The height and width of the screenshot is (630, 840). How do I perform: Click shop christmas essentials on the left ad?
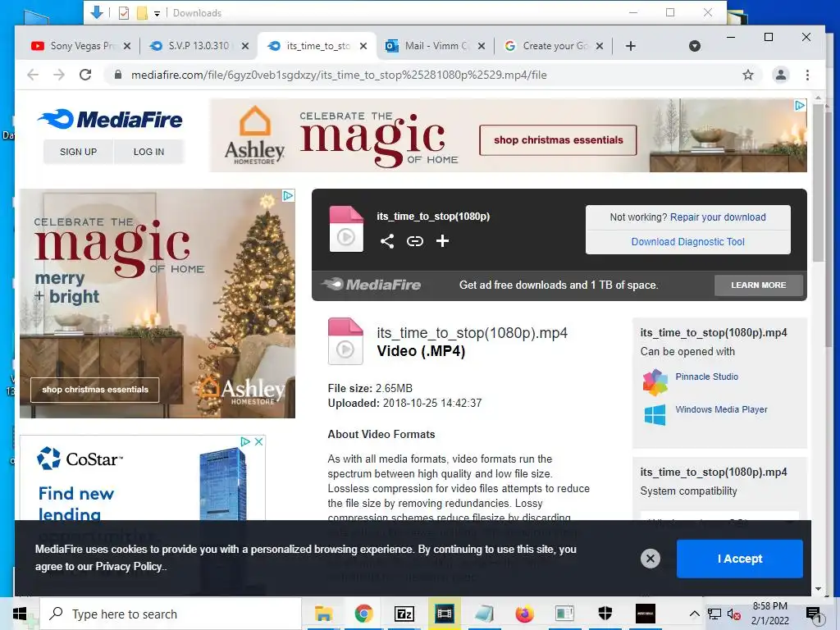point(95,390)
